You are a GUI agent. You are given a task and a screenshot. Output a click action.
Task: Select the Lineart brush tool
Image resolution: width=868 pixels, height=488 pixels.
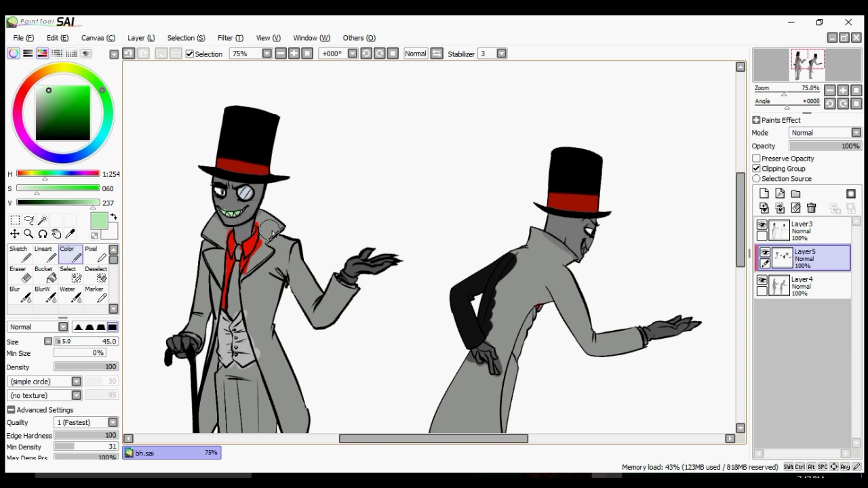tap(44, 254)
